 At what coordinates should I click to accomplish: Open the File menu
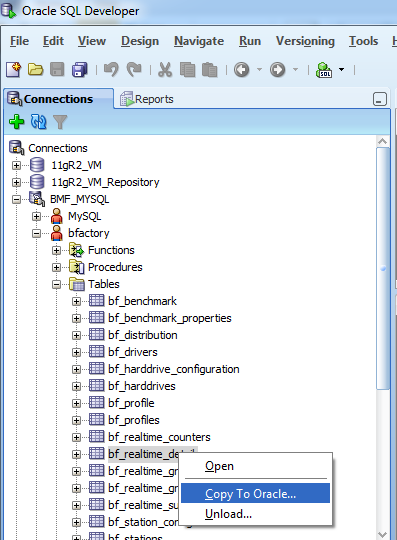coord(19,41)
